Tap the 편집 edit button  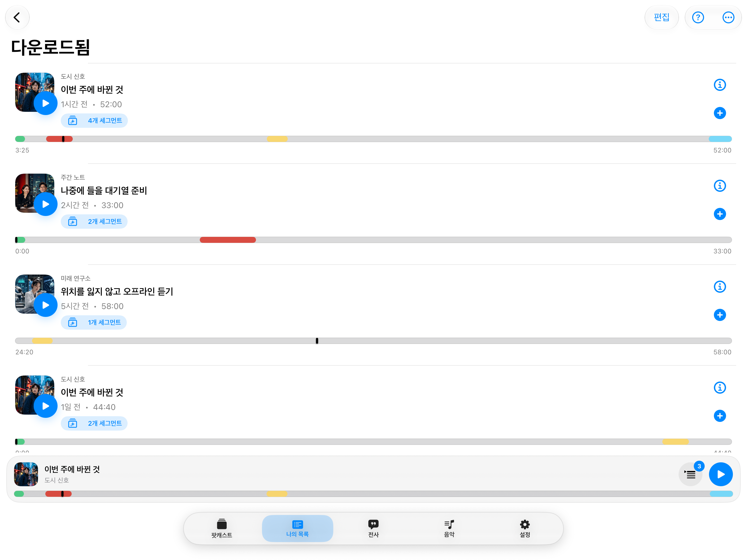pyautogui.click(x=661, y=17)
